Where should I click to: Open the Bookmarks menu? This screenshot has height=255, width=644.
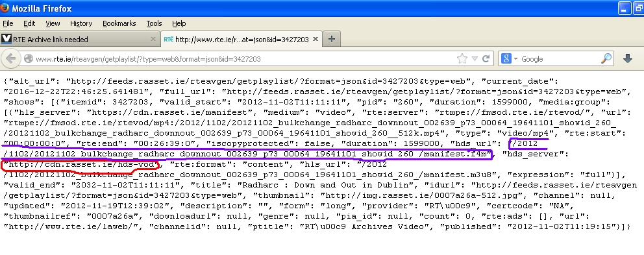(x=119, y=23)
